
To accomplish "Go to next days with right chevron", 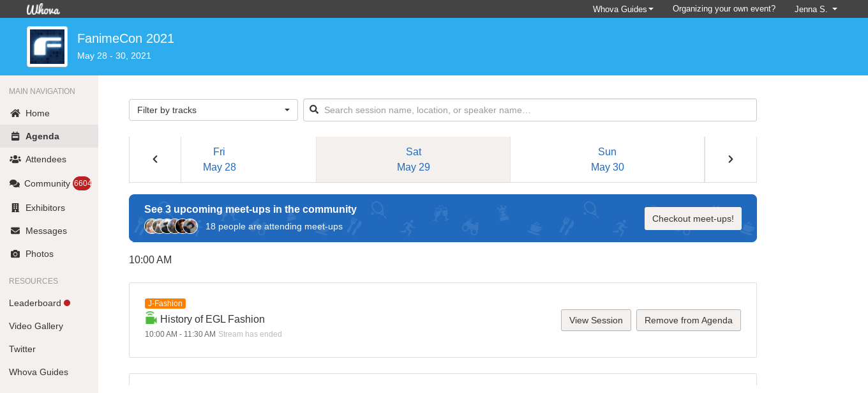I will [731, 159].
